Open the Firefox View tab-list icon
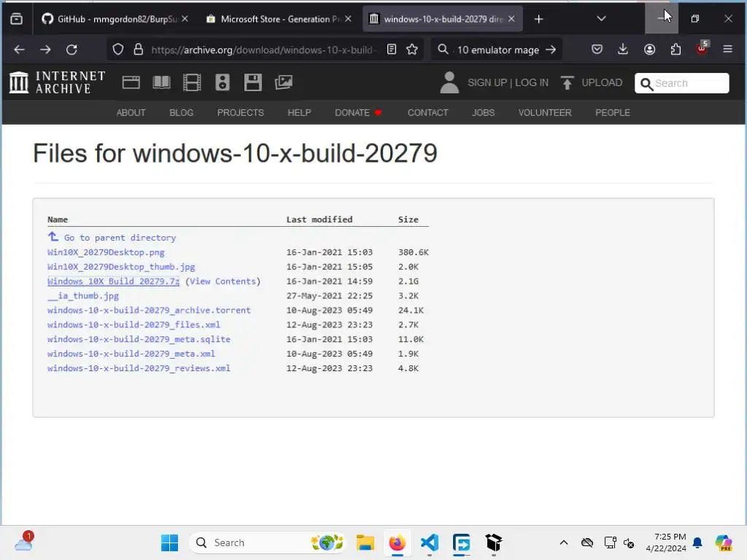The image size is (747, 560). 16,19
